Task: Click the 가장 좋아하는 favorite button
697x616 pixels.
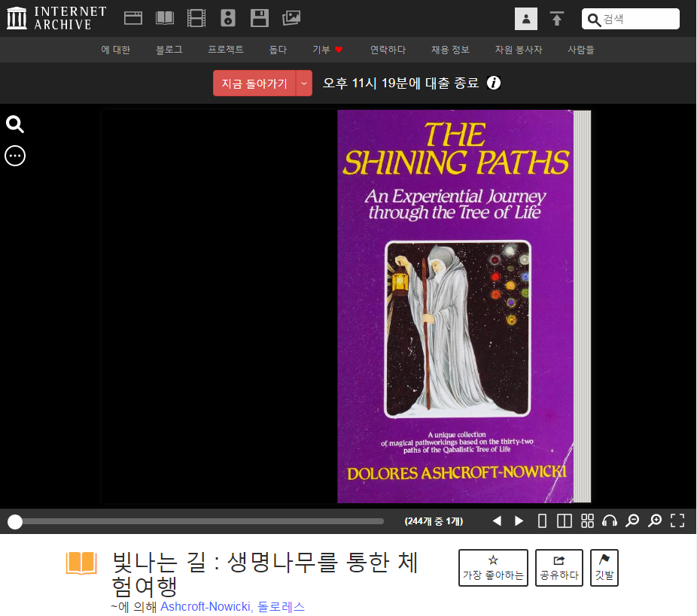Action: point(493,568)
